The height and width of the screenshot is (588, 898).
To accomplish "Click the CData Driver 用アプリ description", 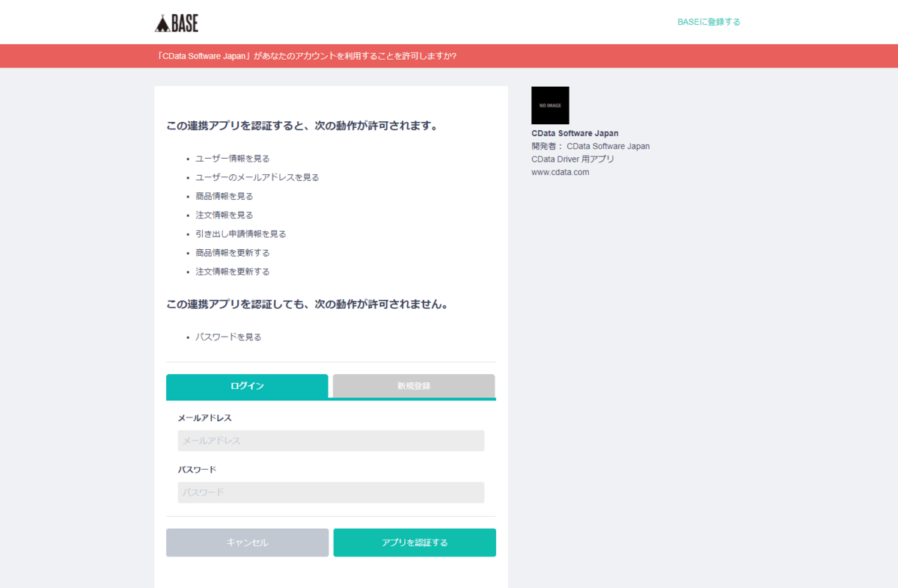I will pos(572,159).
